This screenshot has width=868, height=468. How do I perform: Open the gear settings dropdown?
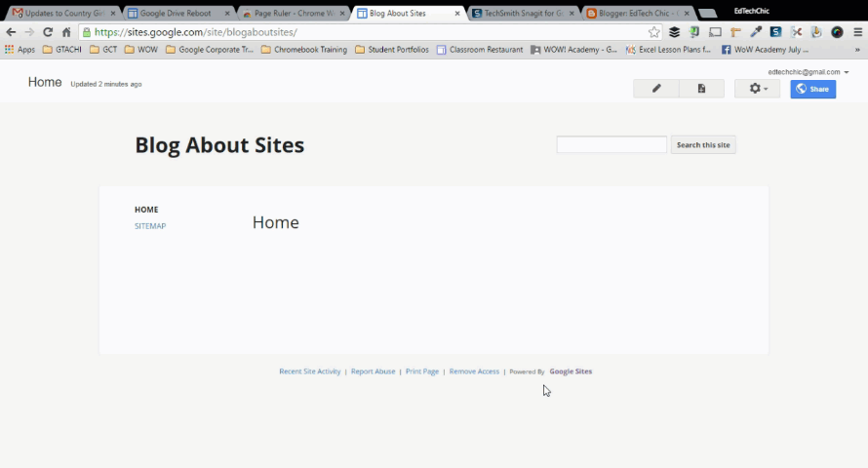pos(757,89)
